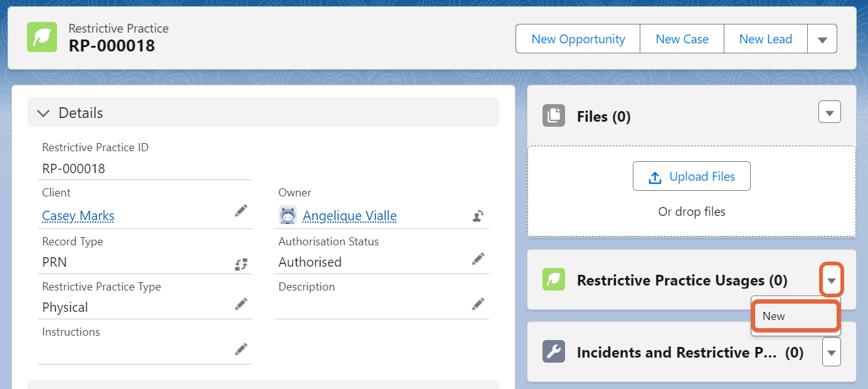Collapse the Details section
Viewport: 868px width, 389px height.
click(43, 113)
